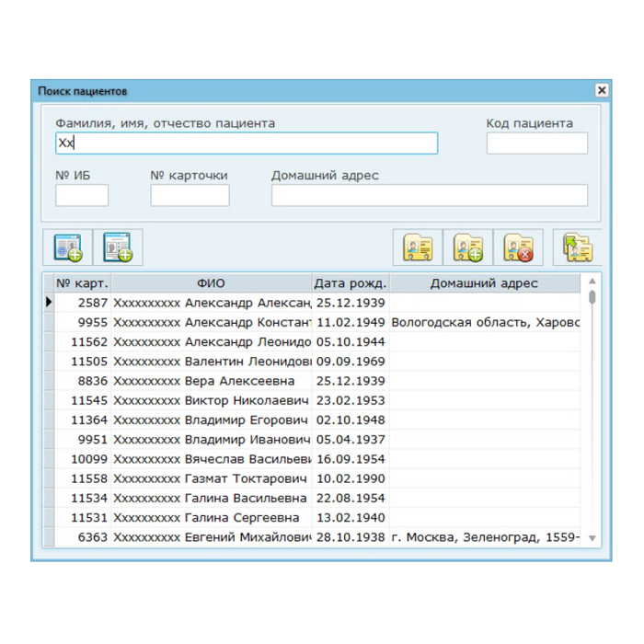Click the add patient ID card icon
644x644 pixels.
tap(117, 247)
